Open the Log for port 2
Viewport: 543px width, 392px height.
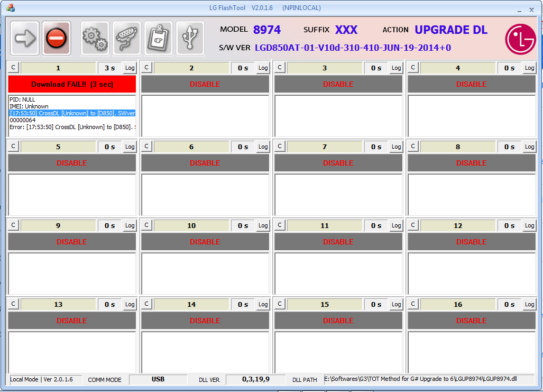[263, 68]
